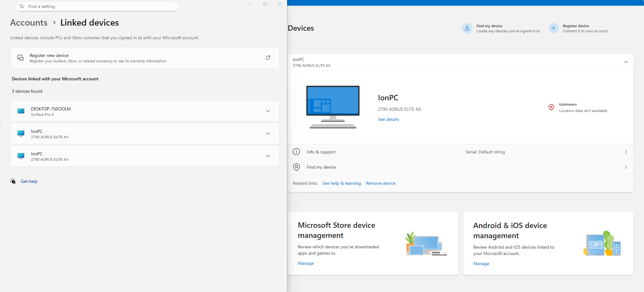Open See help & learning link
Viewport: 644px width, 292px height.
[x=341, y=183]
